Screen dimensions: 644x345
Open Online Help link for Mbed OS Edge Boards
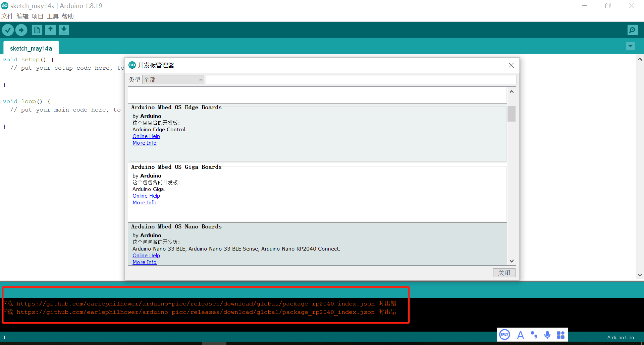[x=146, y=136]
